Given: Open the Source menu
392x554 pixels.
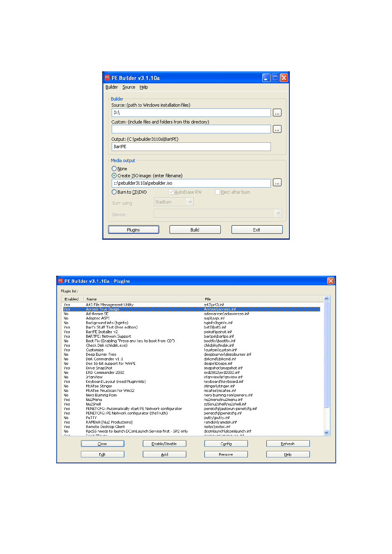Looking at the screenshot, I should click(x=128, y=87).
